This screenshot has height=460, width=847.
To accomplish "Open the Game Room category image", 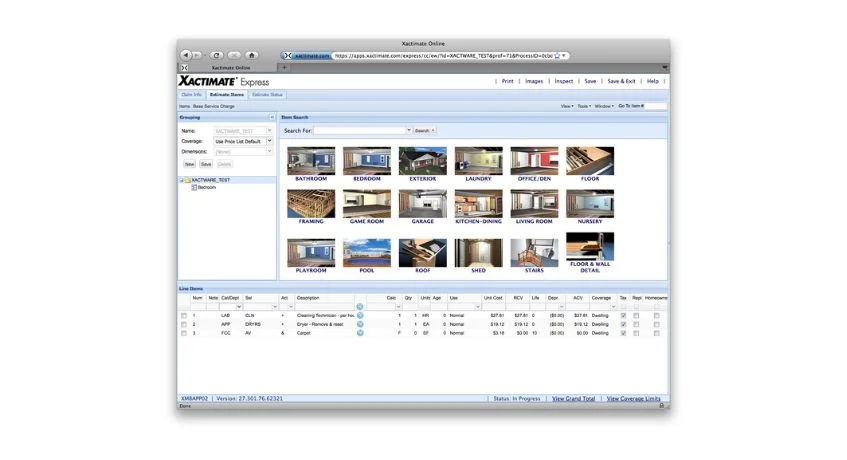I will [x=367, y=204].
